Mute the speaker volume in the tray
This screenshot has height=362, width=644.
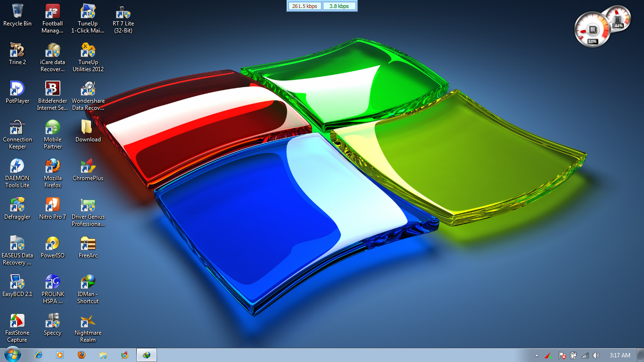point(596,356)
